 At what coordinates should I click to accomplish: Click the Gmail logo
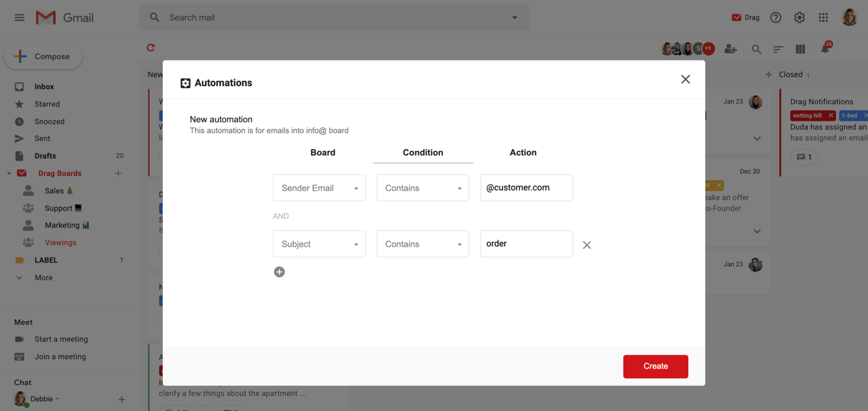pos(65,17)
